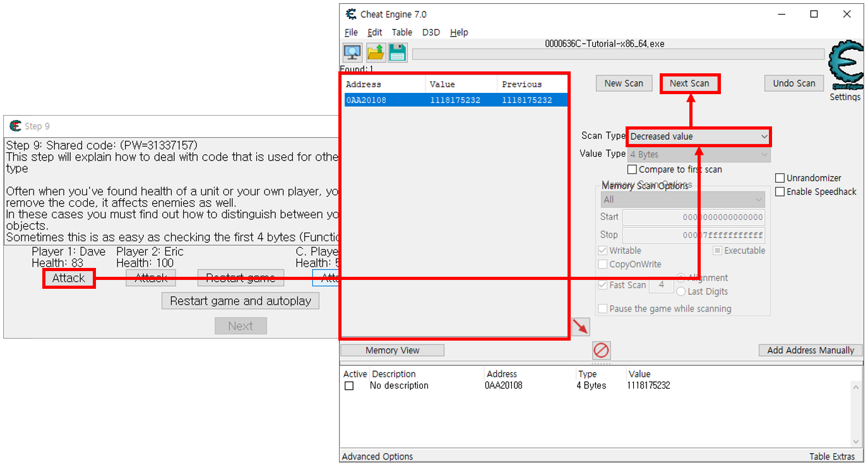The image size is (868, 467).
Task: Minimize the Cheat Engine window
Action: (x=782, y=14)
